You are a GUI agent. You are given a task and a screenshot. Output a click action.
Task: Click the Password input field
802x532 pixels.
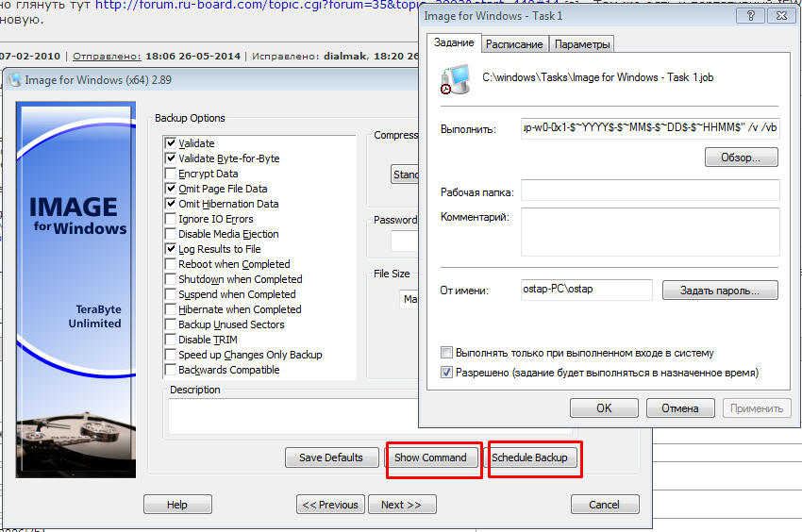pyautogui.click(x=405, y=241)
